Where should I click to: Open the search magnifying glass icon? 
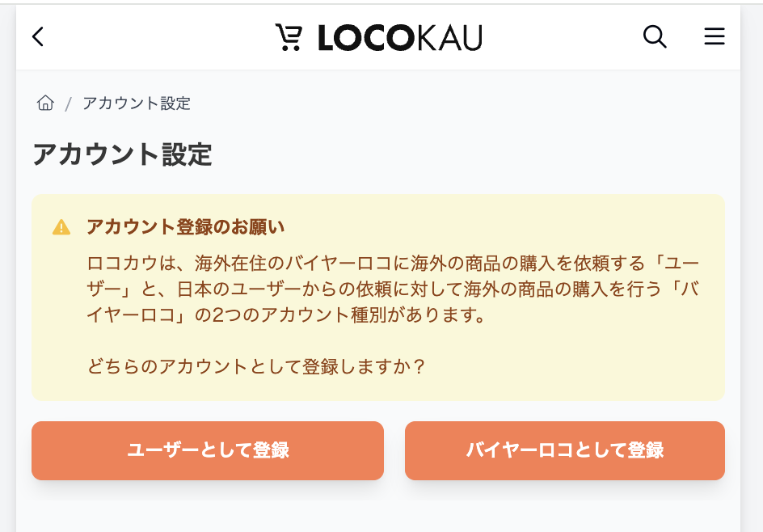[x=655, y=36]
